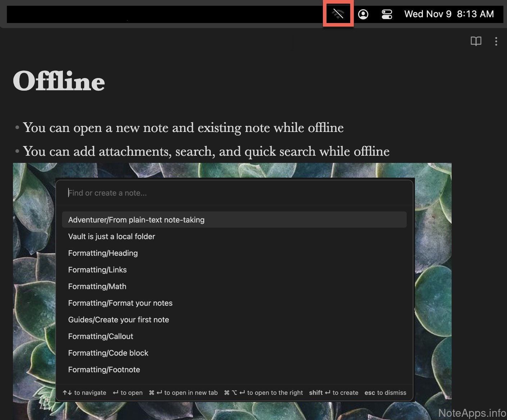Click the 'Offline' note title

coord(59,81)
